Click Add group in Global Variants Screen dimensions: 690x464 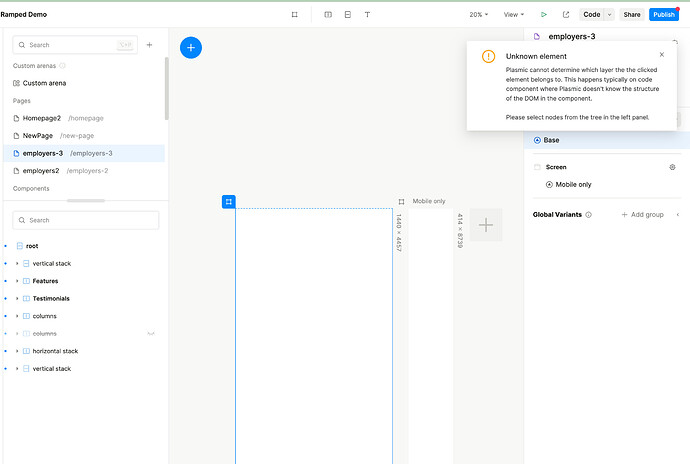642,215
